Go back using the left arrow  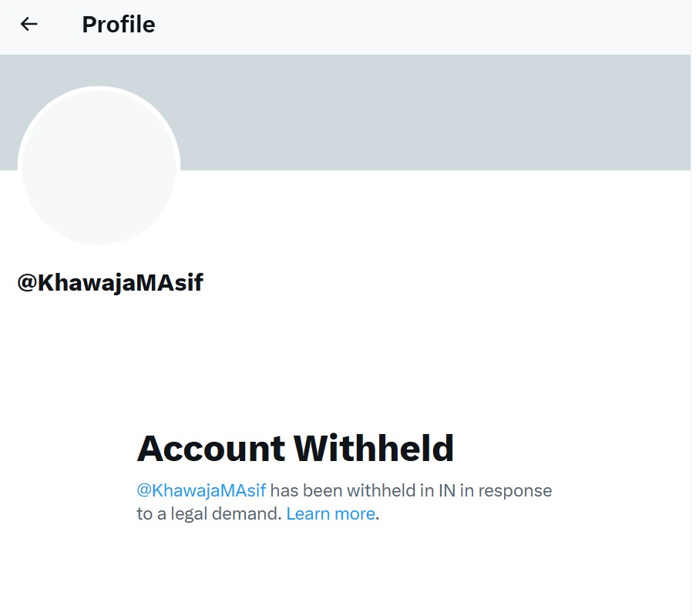[x=29, y=25]
